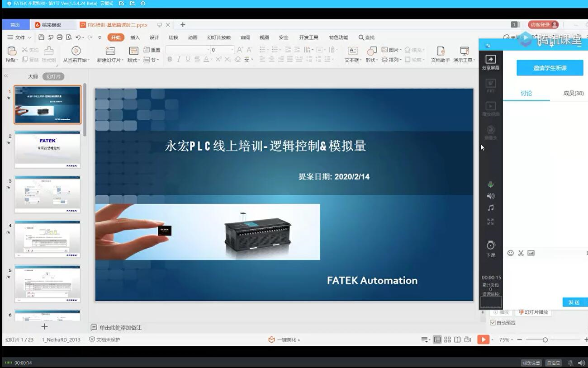Image resolution: width=588 pixels, height=368 pixels.
Task: Click the Bold formatting icon
Action: pos(170,59)
